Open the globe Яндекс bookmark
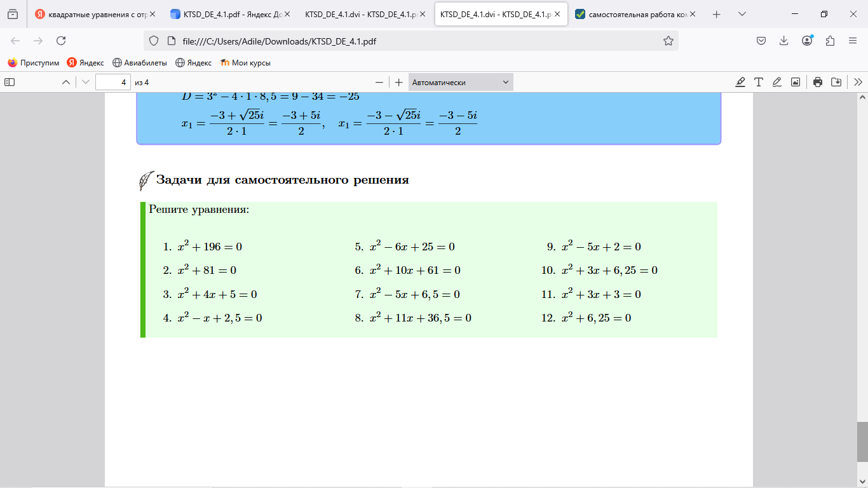The image size is (868, 488). 194,63
